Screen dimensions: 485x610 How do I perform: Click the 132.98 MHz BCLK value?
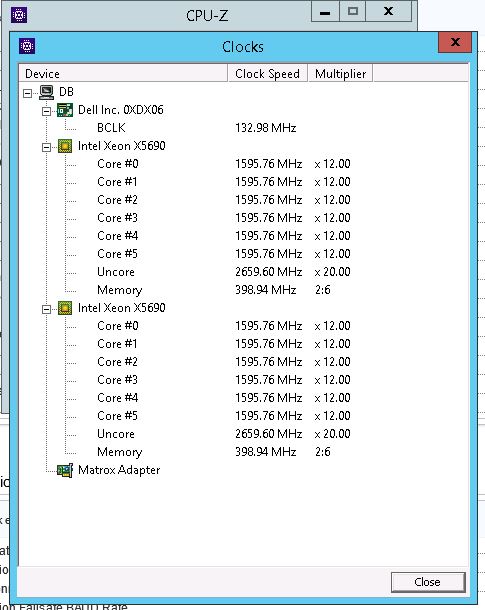coord(266,128)
